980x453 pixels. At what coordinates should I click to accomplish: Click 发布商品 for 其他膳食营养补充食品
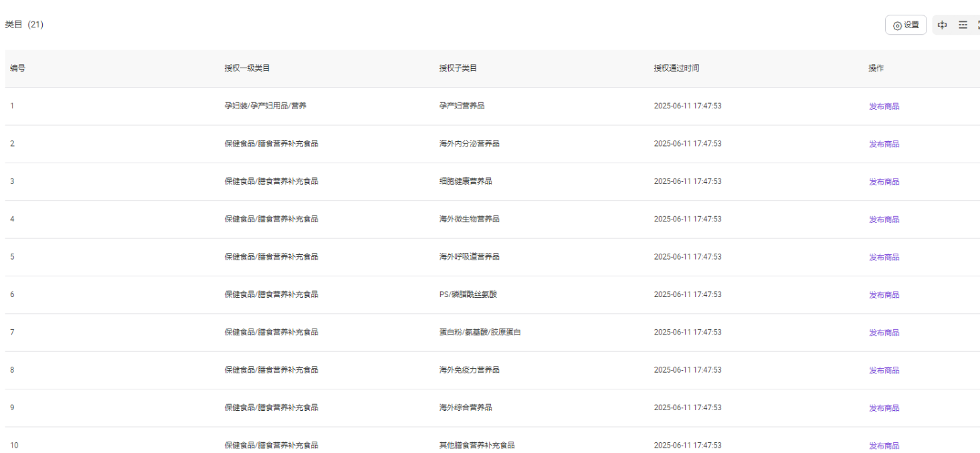(x=884, y=446)
